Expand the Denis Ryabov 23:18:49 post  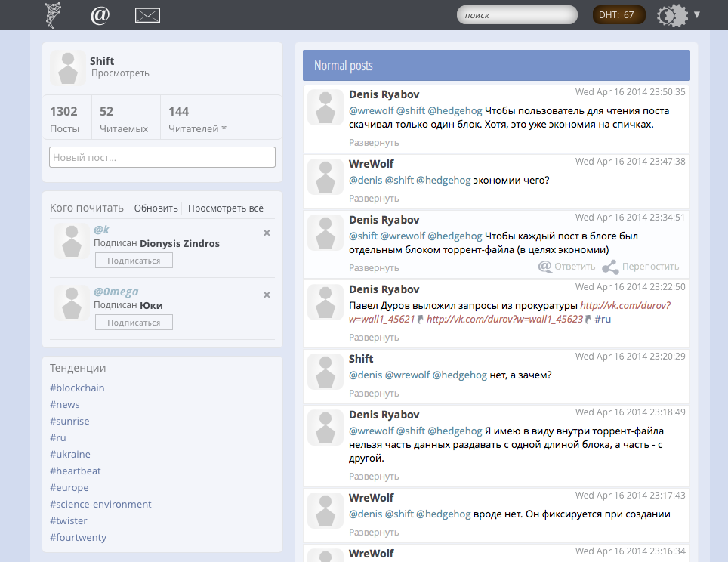[x=374, y=477]
